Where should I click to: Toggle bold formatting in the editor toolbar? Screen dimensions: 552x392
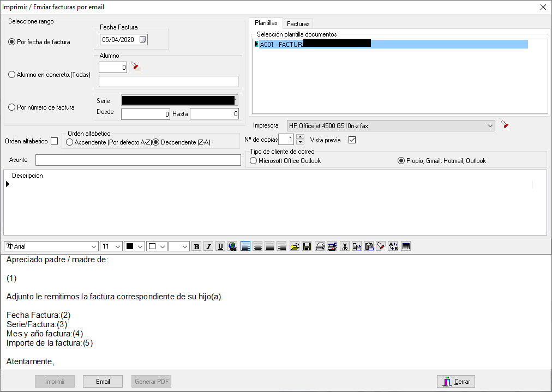pyautogui.click(x=196, y=246)
